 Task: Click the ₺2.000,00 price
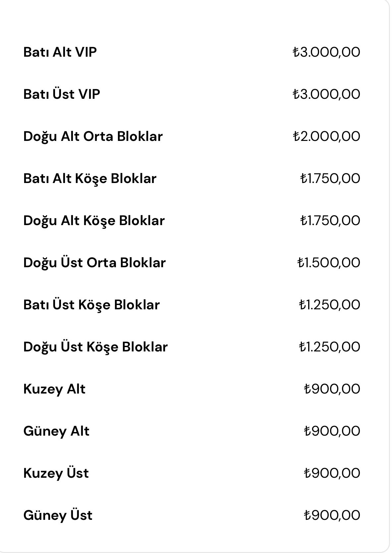(x=326, y=137)
